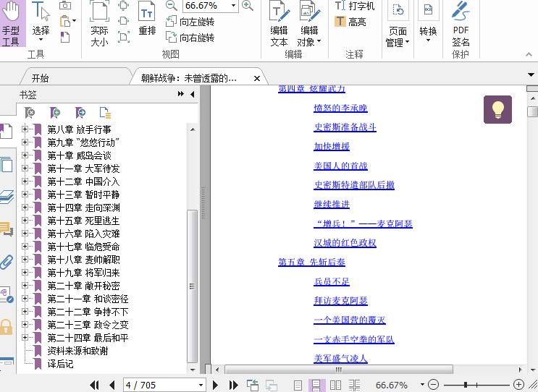Image resolution: width=538 pixels, height=392 pixels.
Task: Open the zoom percentage dropdown in ribbon
Action: pyautogui.click(x=233, y=6)
